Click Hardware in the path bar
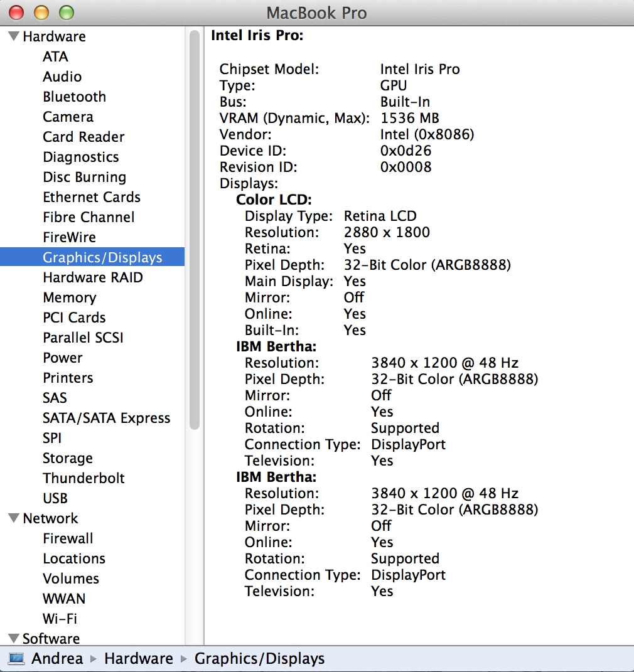The height and width of the screenshot is (672, 634). (139, 658)
